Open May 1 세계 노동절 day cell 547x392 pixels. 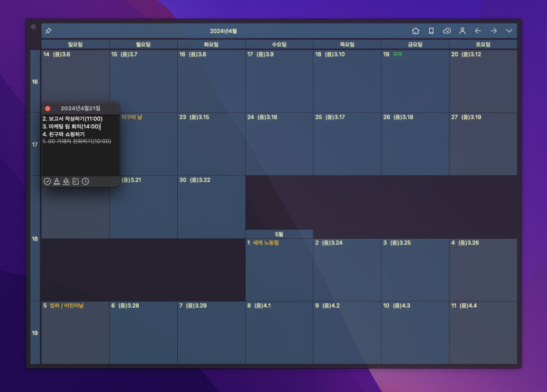279,270
